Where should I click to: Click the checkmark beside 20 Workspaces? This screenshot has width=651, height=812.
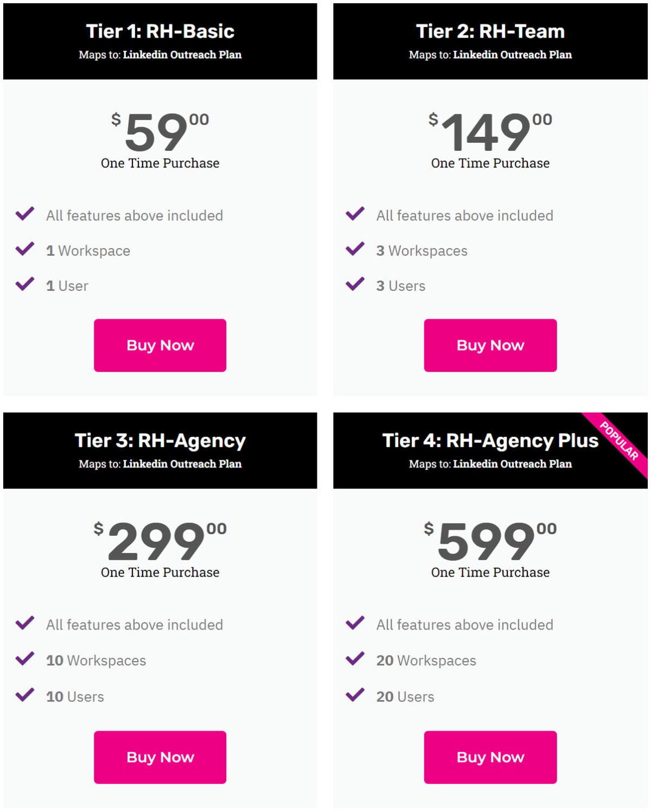tap(355, 659)
